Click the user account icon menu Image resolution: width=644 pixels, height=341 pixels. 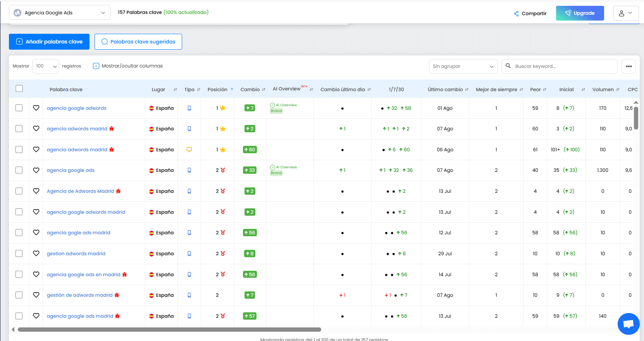point(625,13)
